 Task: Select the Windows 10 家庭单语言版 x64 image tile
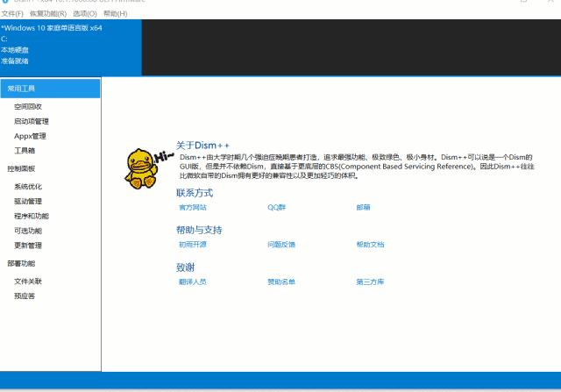click(71, 47)
